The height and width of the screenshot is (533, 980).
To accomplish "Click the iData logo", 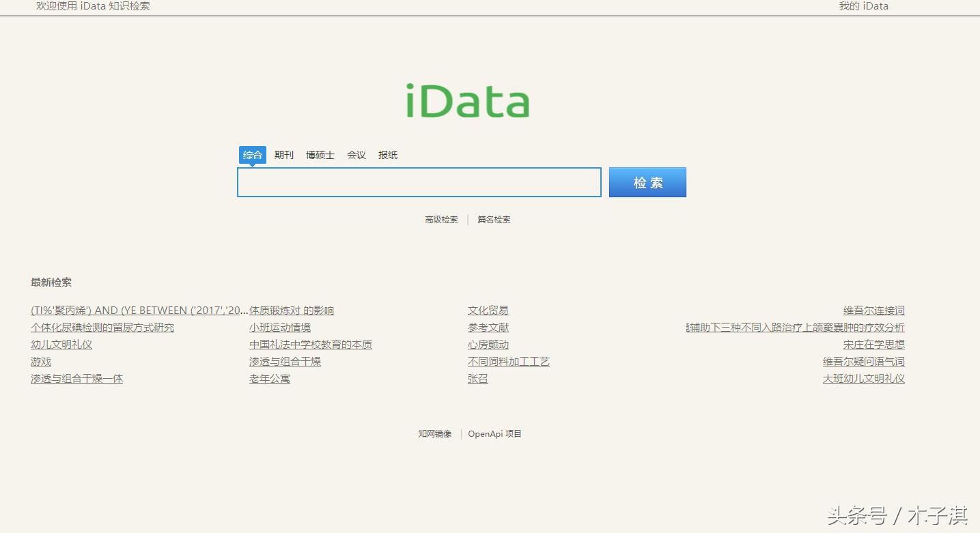I will [467, 99].
